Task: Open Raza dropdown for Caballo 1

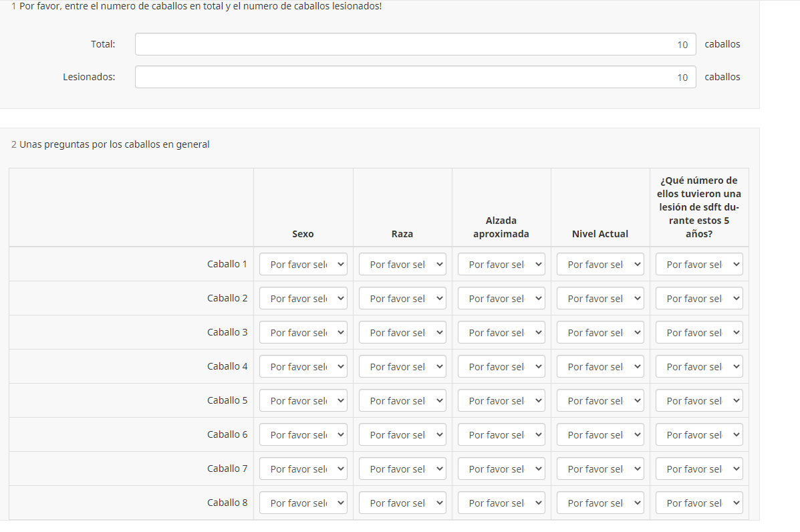Action: pos(402,265)
